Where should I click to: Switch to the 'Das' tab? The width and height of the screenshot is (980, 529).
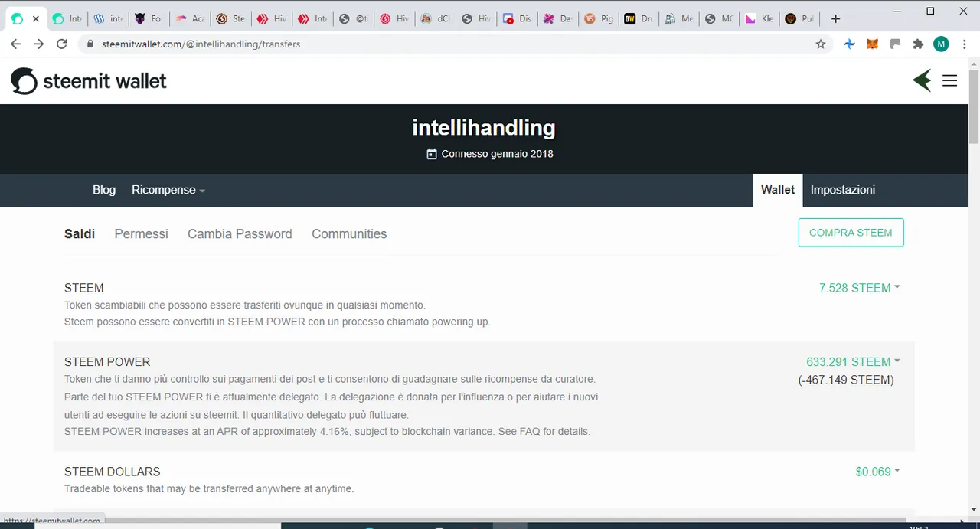tap(557, 18)
